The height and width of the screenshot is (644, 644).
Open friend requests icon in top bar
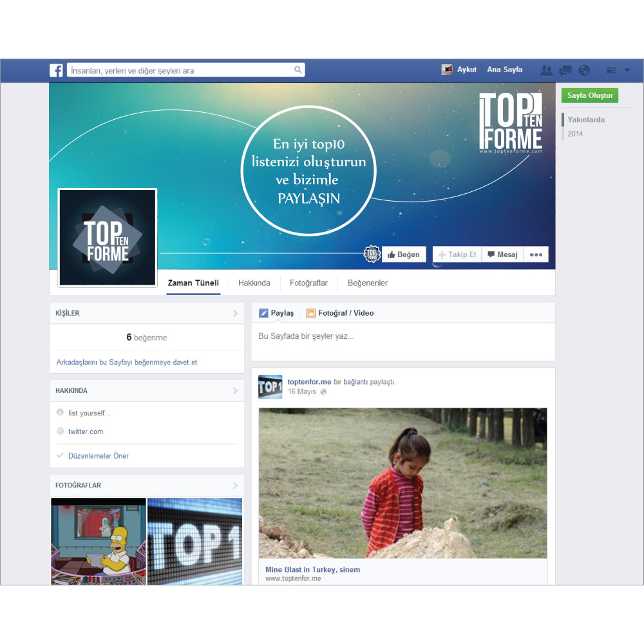click(x=546, y=70)
